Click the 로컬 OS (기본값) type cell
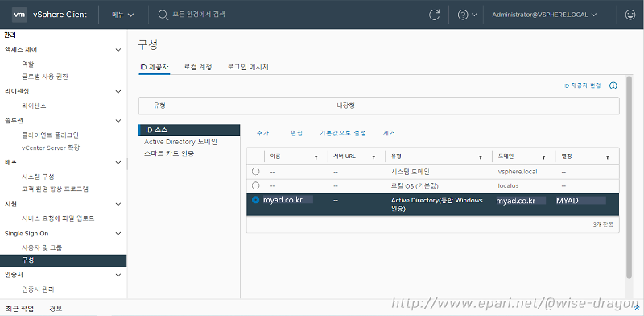 click(415, 186)
